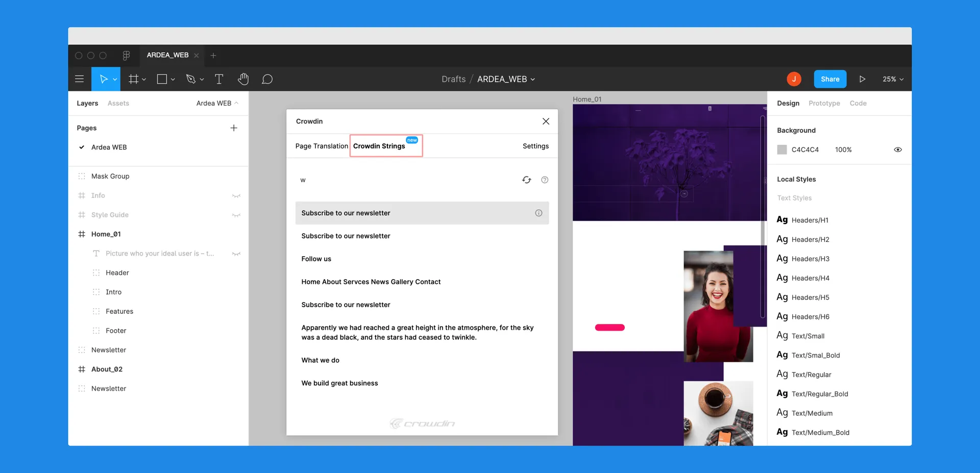Unhide the Style Guide layer
980x473 pixels.
[236, 215]
